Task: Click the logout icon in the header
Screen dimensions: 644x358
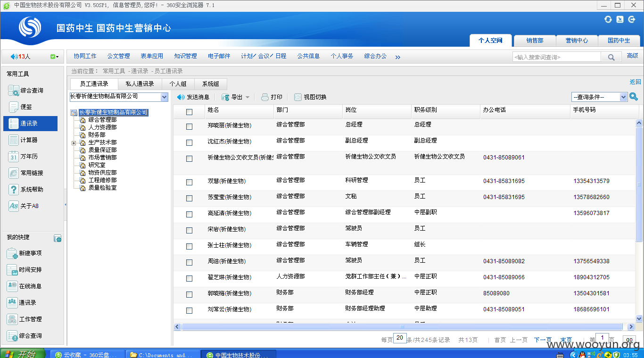Action: [x=632, y=19]
